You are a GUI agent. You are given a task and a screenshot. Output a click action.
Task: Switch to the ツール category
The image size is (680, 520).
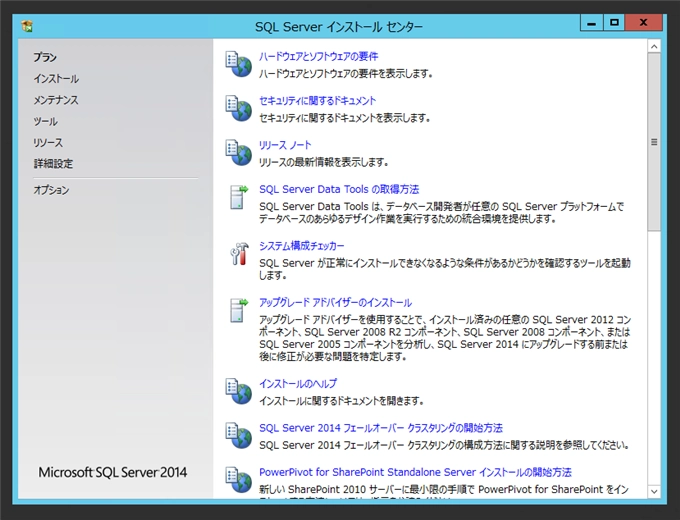[46, 121]
